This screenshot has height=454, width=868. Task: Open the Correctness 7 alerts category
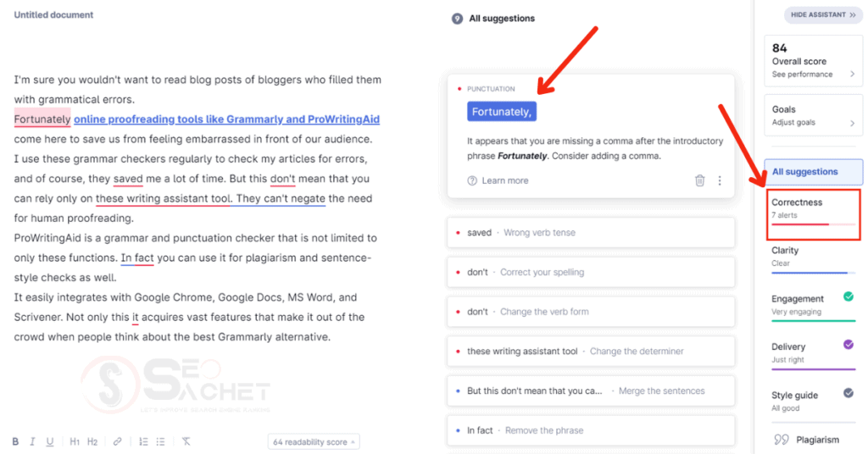(813, 214)
